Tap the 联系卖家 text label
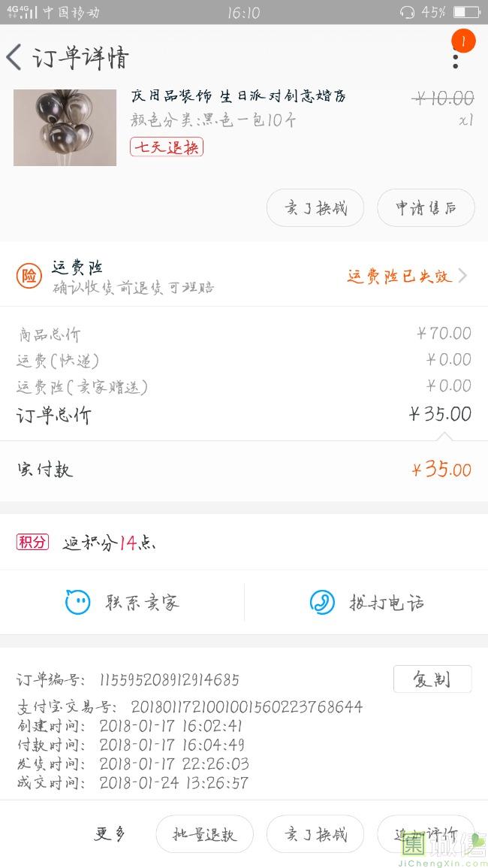488x868 pixels. click(x=143, y=602)
